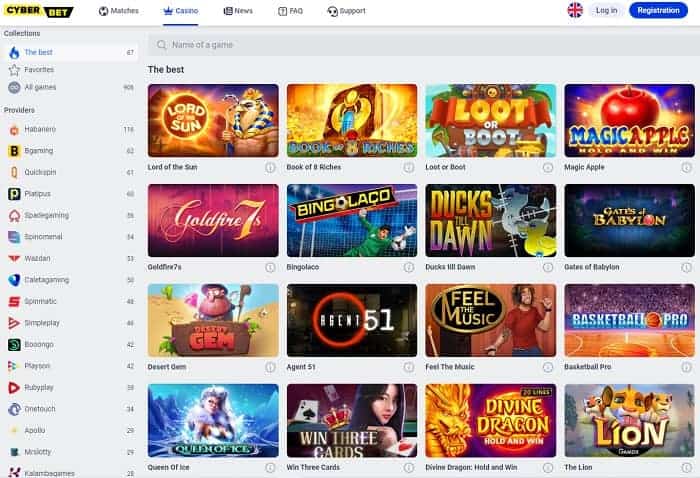Open Lord of the Sun game thumbnail
Image resolution: width=700 pixels, height=478 pixels.
(x=213, y=121)
